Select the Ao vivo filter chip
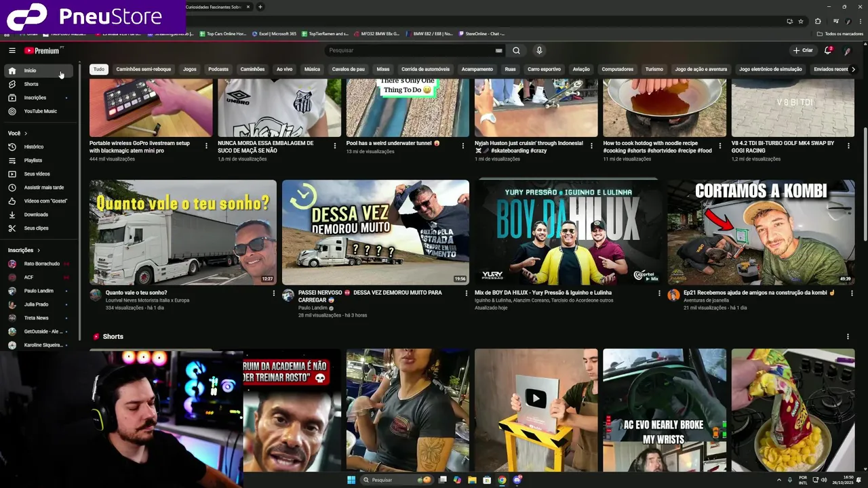Image resolution: width=868 pixels, height=488 pixels. [x=284, y=69]
